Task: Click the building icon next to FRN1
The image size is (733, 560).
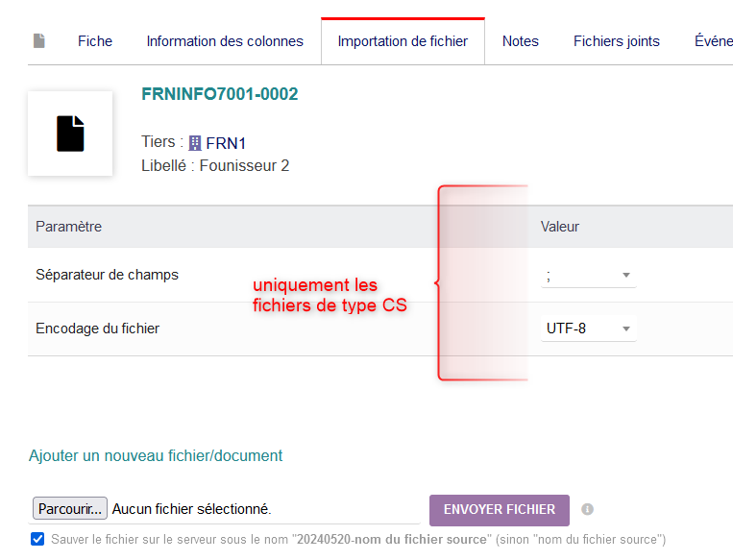Action: pos(195,143)
